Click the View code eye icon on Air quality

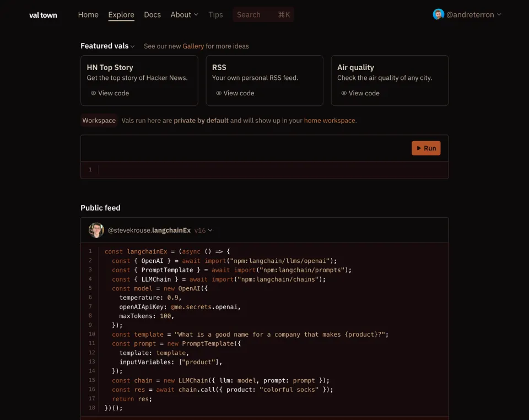point(344,93)
